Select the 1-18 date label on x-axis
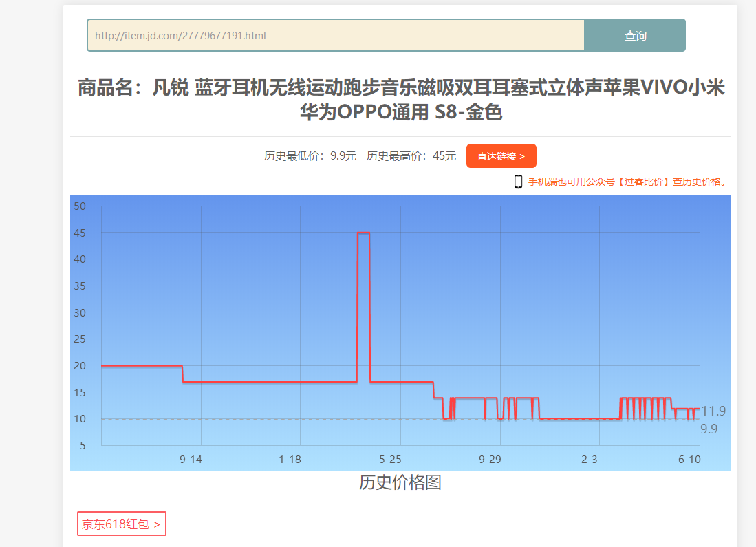Screen dimensions: 756x547 (x=290, y=460)
